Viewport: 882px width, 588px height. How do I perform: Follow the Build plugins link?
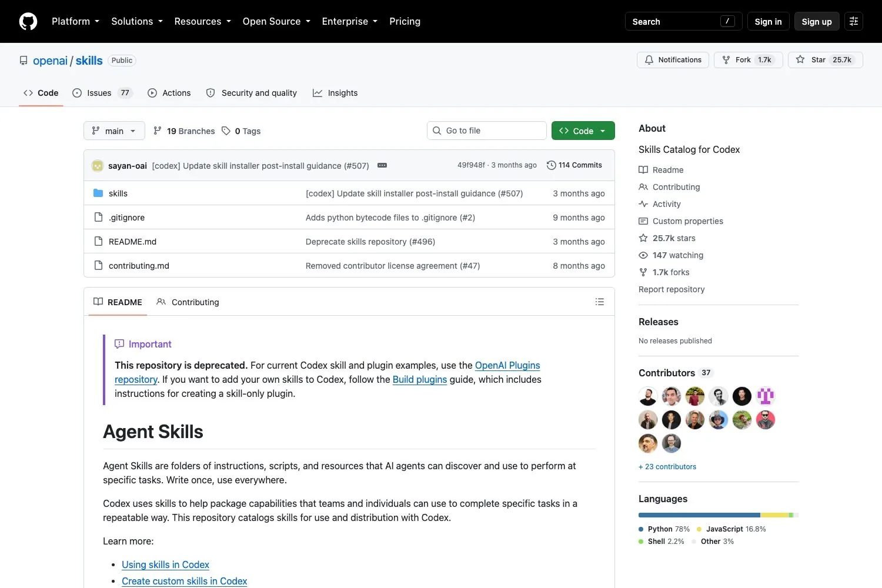420,379
